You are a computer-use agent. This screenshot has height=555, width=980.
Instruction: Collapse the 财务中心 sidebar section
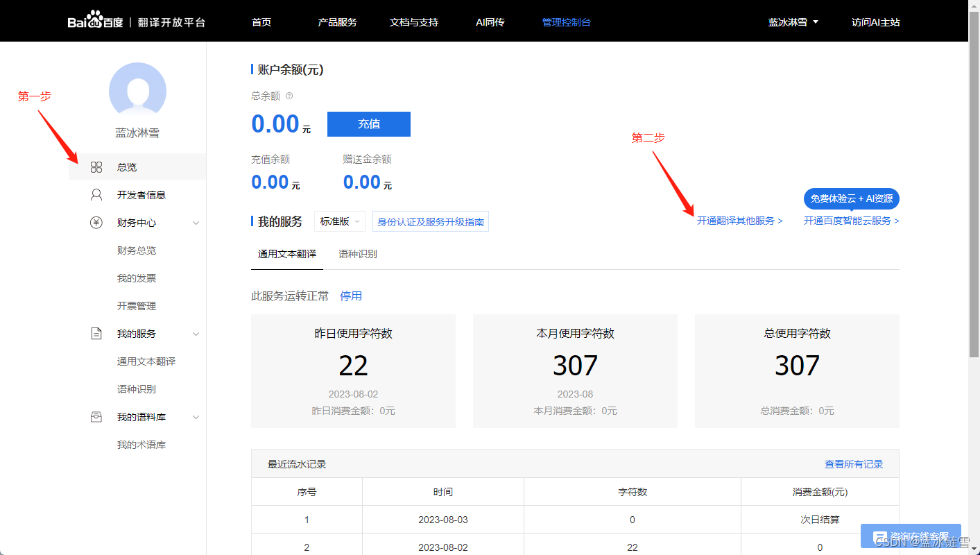pyautogui.click(x=196, y=223)
